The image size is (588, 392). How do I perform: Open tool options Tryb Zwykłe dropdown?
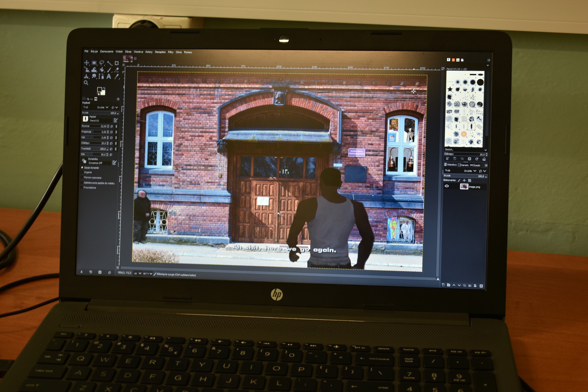point(103,107)
